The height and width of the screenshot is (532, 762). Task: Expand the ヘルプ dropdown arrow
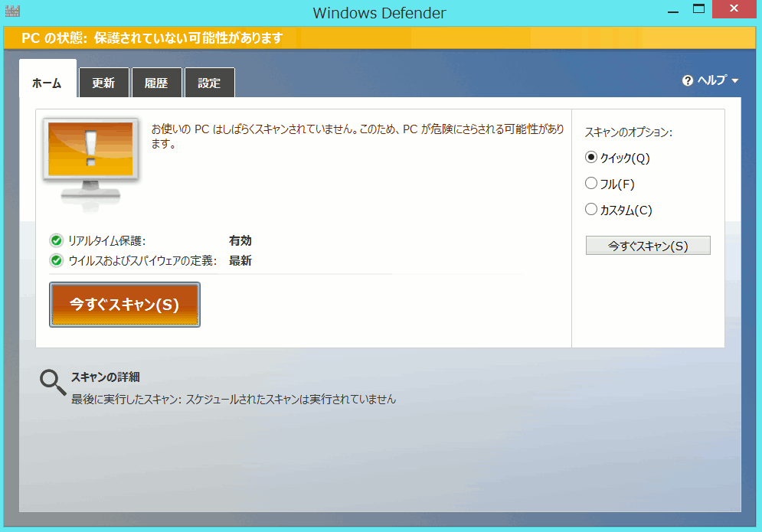735,81
